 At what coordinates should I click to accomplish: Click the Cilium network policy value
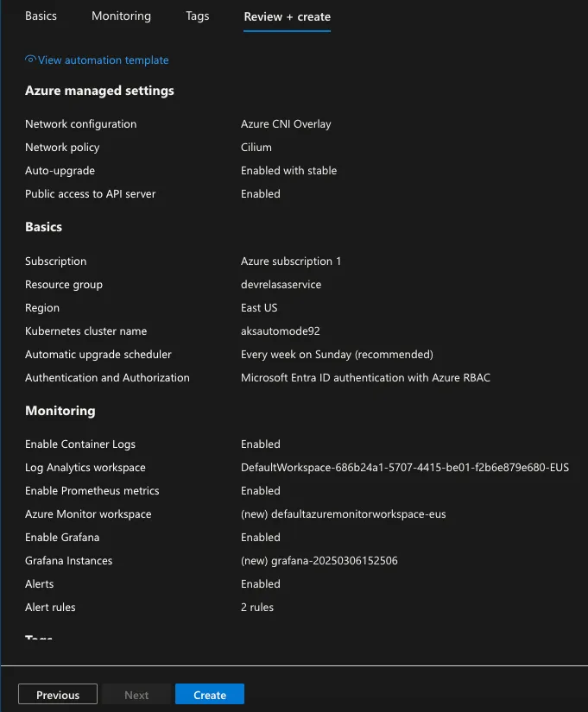tap(256, 147)
